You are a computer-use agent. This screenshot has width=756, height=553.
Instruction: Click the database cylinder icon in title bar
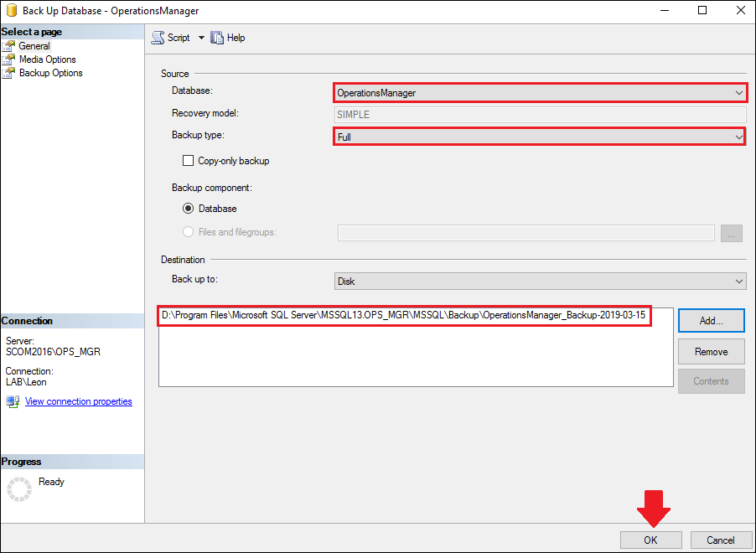(x=12, y=10)
